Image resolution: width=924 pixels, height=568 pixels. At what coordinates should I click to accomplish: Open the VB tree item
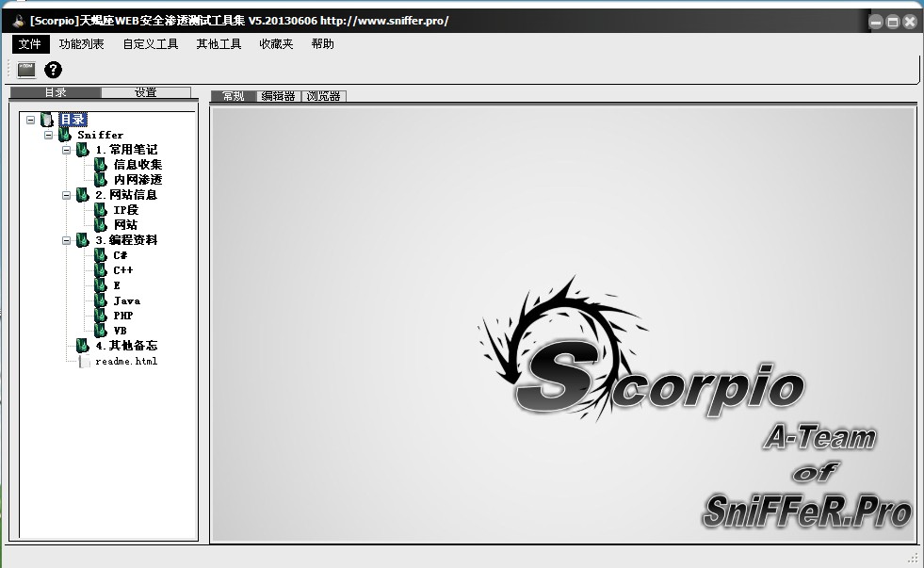[120, 331]
